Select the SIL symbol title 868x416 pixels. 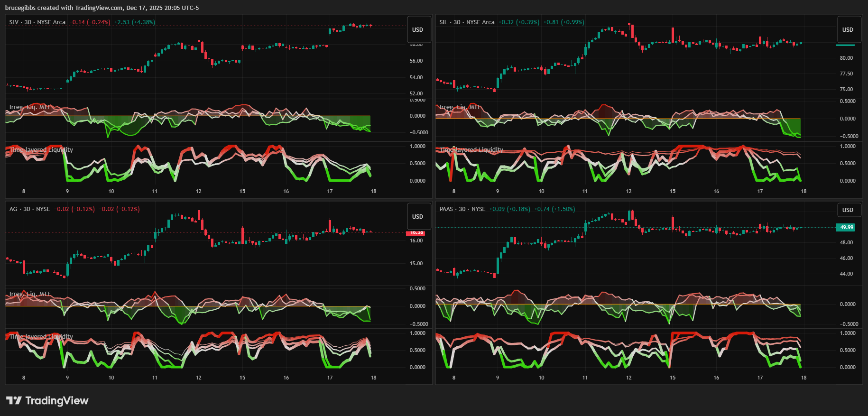tap(467, 22)
